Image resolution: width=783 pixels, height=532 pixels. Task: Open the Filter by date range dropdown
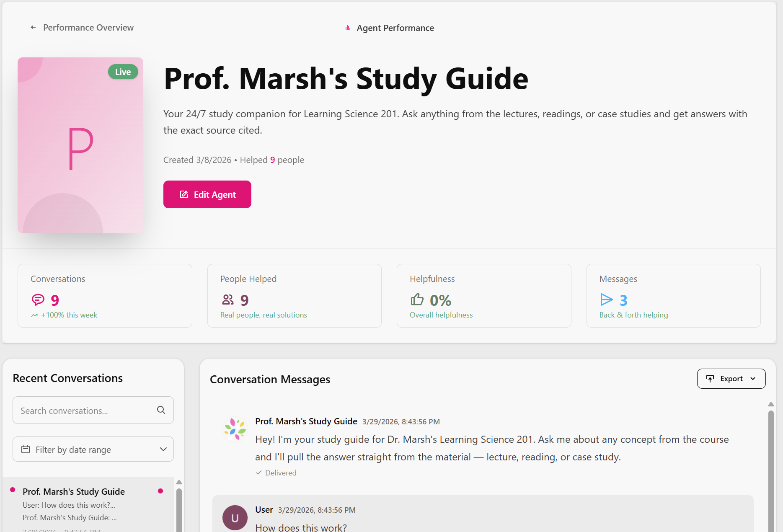tap(93, 449)
